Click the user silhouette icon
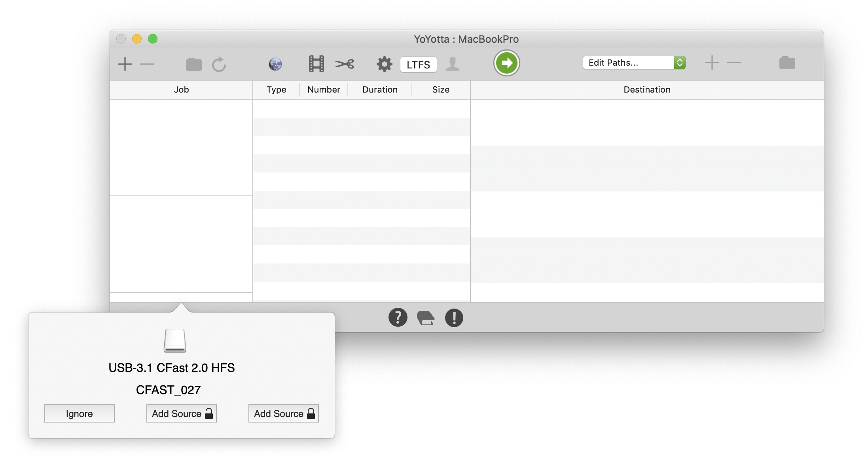This screenshot has height=470, width=868. click(x=453, y=64)
